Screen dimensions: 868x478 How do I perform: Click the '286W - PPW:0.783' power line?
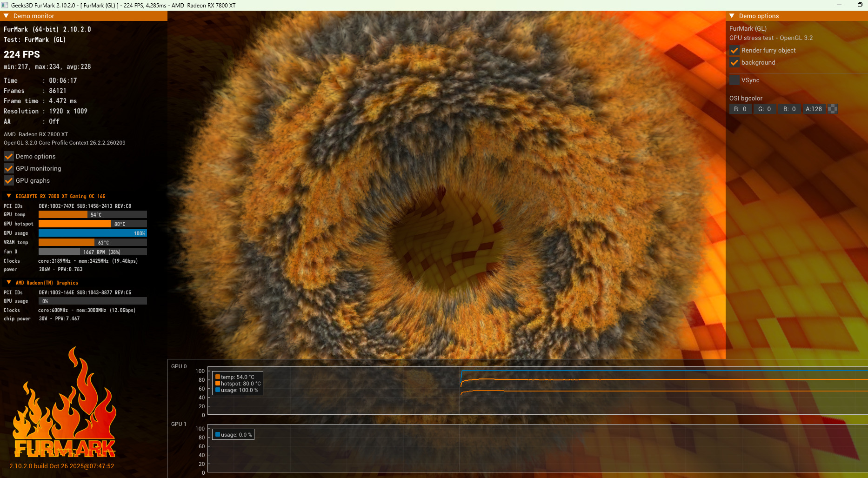(x=60, y=269)
